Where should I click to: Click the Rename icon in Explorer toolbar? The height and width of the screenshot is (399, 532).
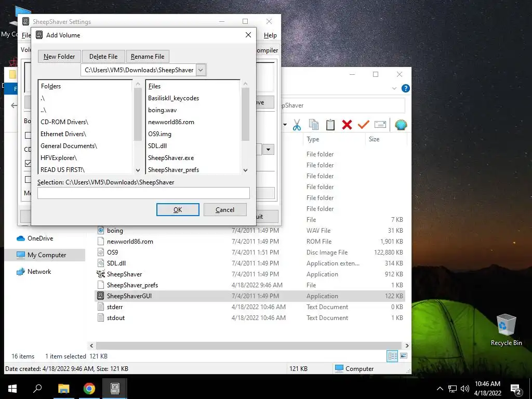(380, 125)
